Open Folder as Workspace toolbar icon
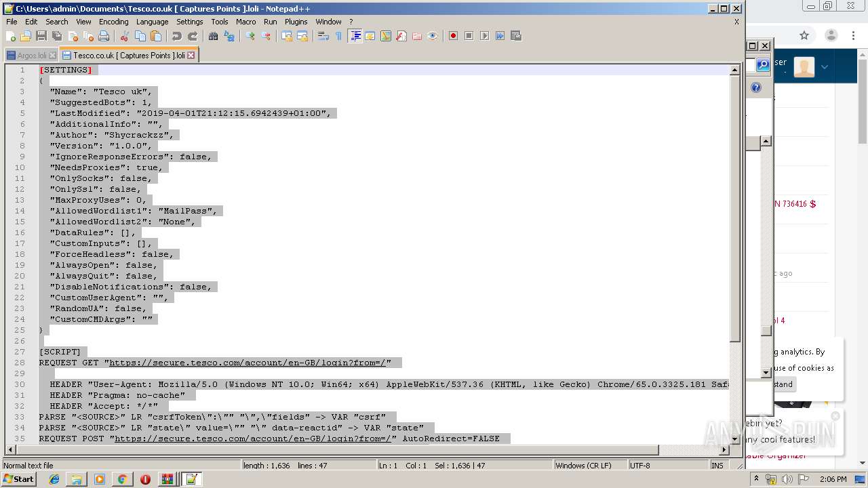Image resolution: width=868 pixels, height=488 pixels. (x=417, y=36)
